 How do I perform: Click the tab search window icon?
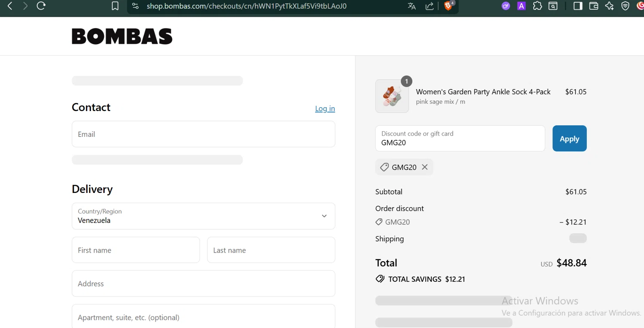[553, 6]
